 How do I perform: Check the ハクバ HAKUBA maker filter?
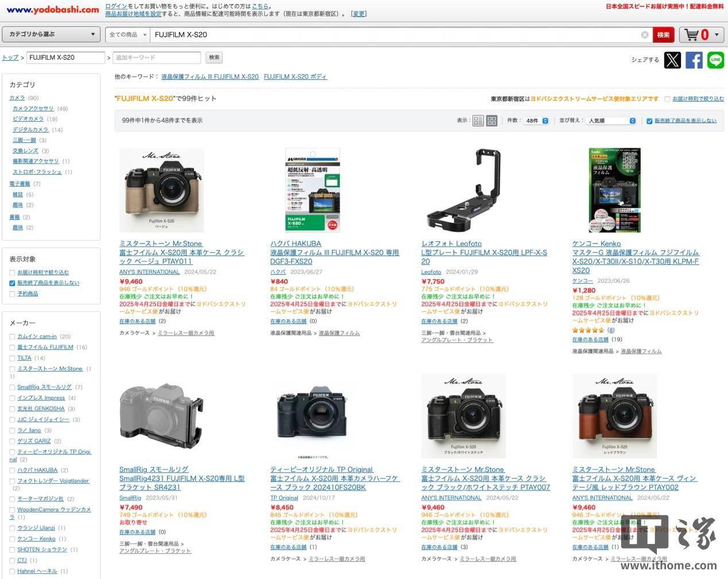click(x=12, y=470)
